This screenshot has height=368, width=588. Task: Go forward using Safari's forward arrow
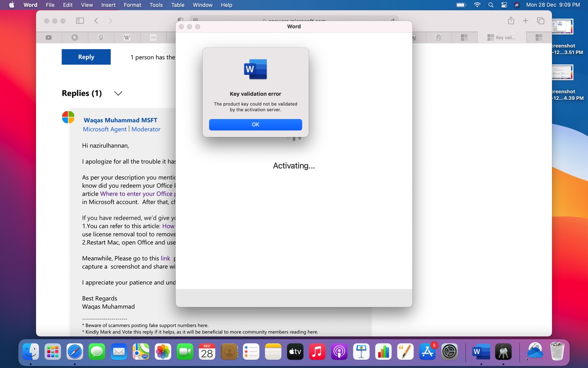click(110, 21)
